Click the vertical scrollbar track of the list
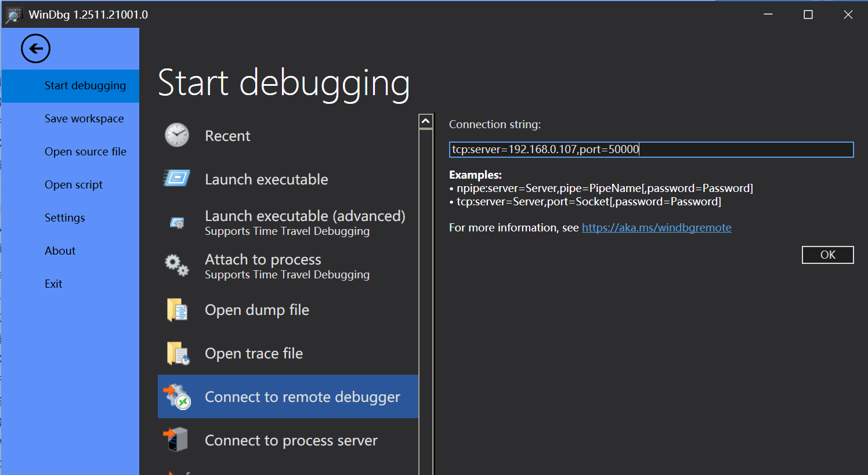Screen dimensions: 868x475 coord(426,302)
